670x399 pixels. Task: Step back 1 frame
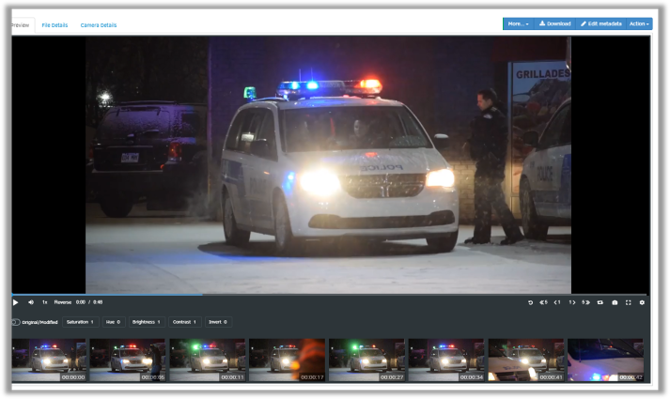(x=557, y=302)
